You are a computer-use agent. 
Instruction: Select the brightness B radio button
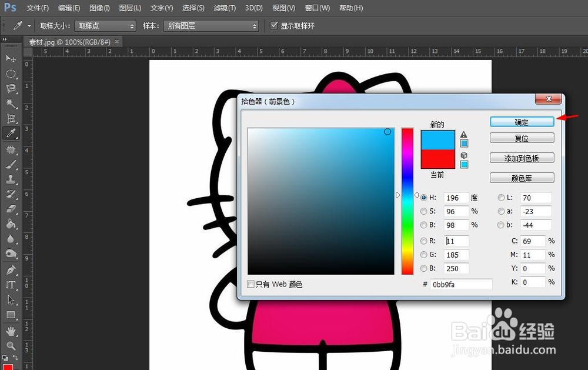click(424, 225)
